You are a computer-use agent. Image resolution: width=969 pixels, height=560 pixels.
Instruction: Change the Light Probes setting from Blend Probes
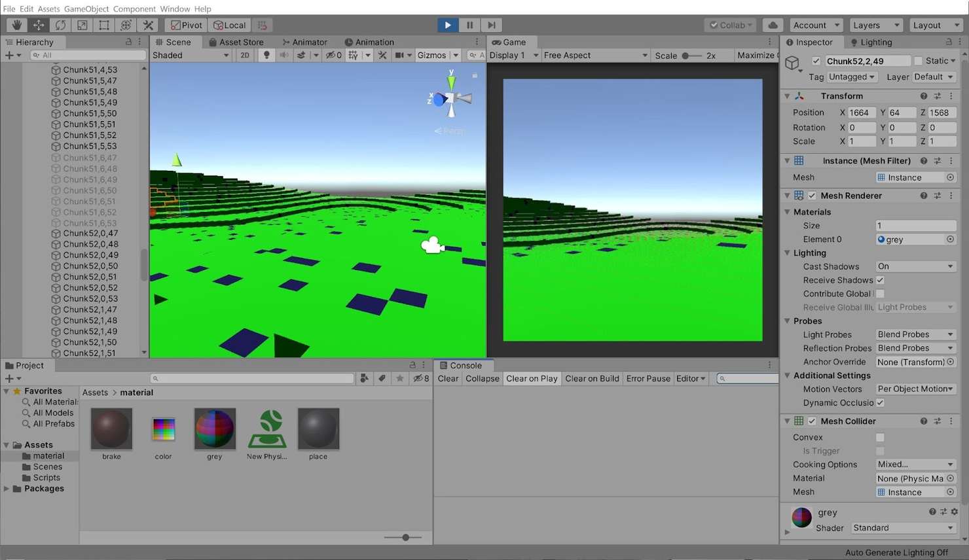tap(915, 334)
